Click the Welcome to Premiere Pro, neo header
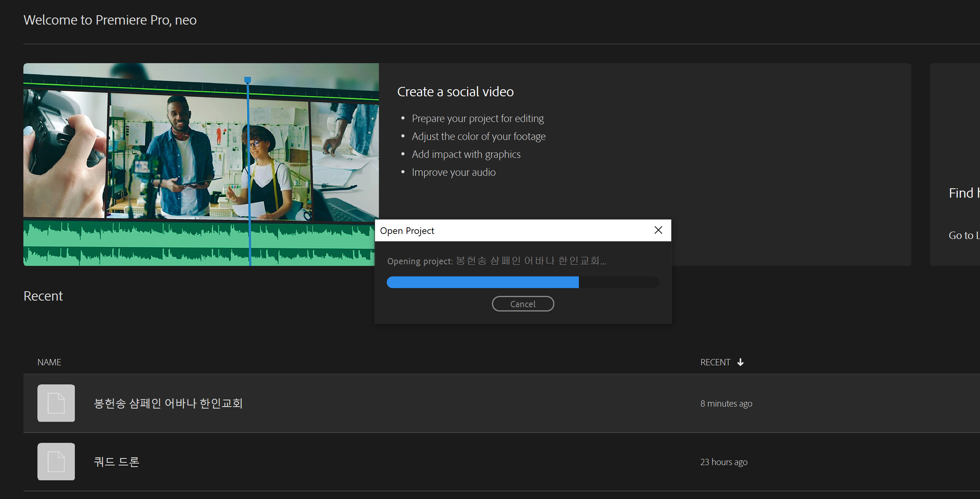This screenshot has height=499, width=980. pos(110,19)
